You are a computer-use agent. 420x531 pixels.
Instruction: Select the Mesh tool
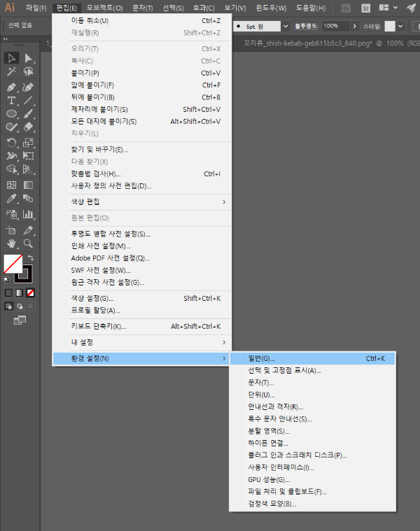[11, 185]
